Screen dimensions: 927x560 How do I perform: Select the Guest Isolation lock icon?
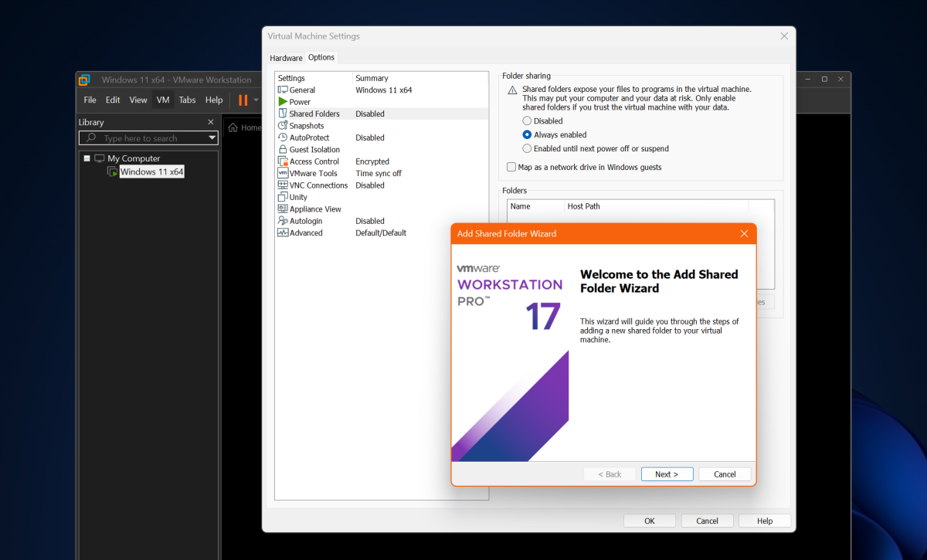pos(283,149)
